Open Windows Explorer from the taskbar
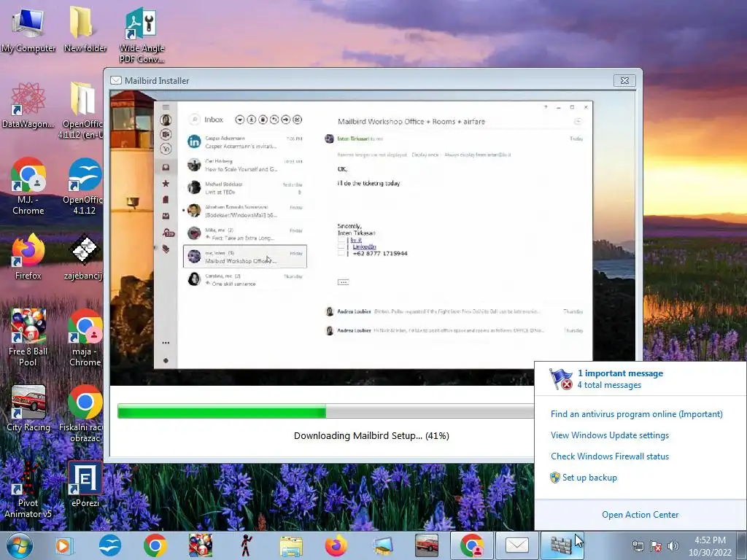The image size is (747, 560). click(291, 545)
